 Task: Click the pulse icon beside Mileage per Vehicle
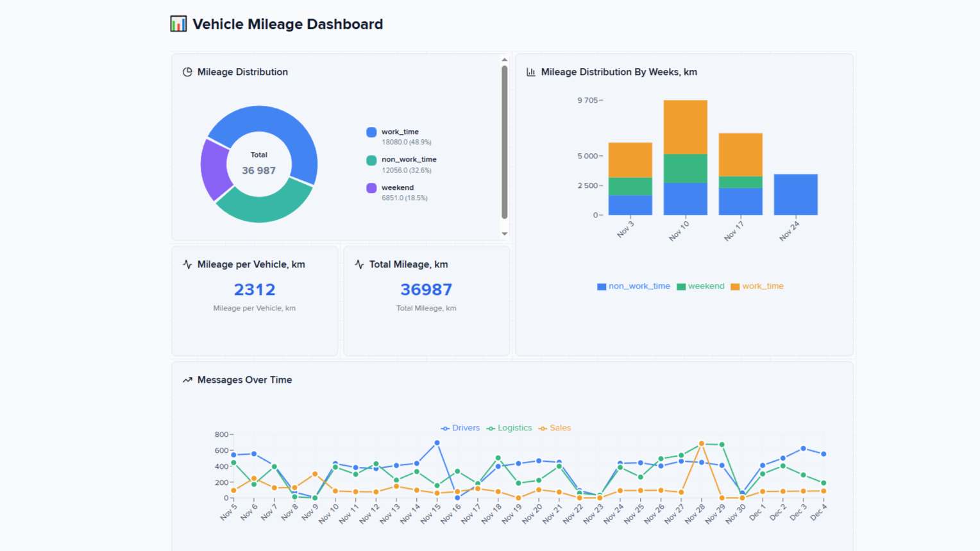[x=187, y=264]
